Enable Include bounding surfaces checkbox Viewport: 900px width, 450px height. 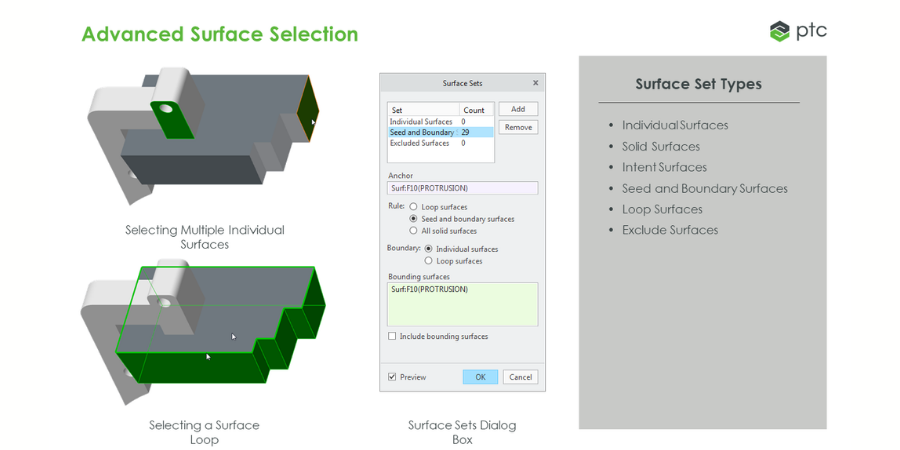pyautogui.click(x=392, y=337)
